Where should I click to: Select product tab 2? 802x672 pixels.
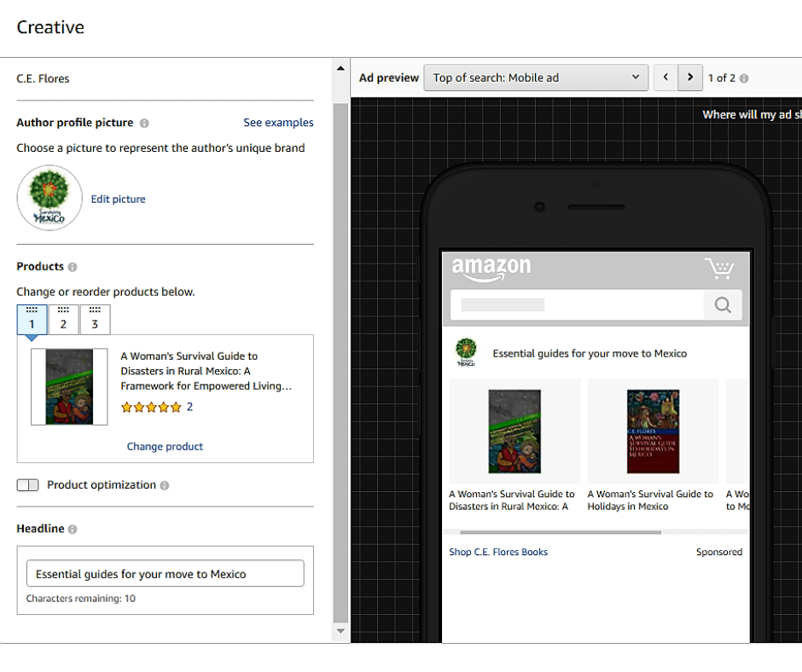(63, 320)
